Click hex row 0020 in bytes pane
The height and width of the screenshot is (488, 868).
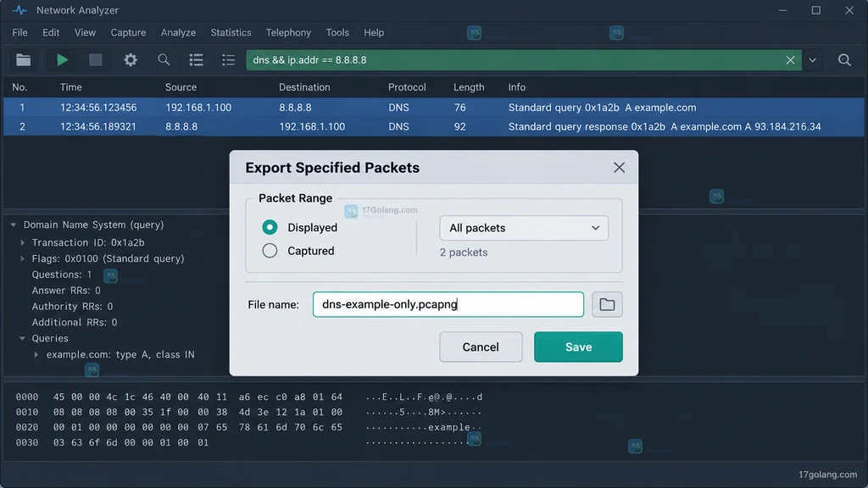(x=249, y=427)
